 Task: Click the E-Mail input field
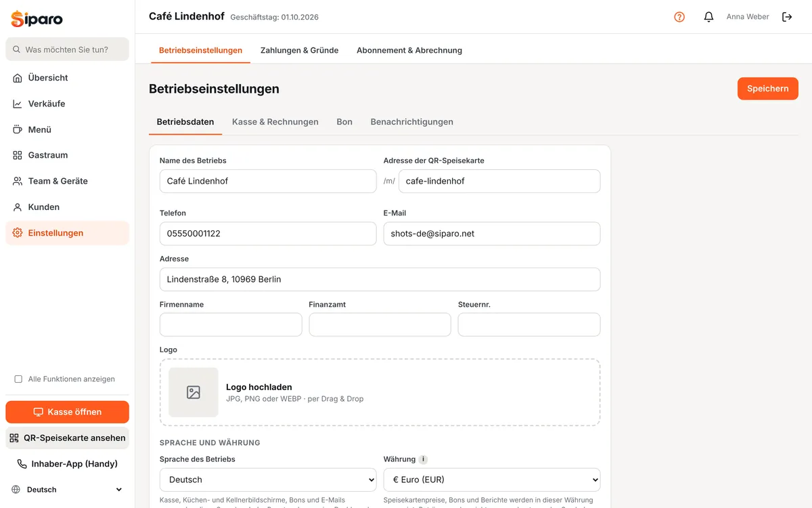492,234
